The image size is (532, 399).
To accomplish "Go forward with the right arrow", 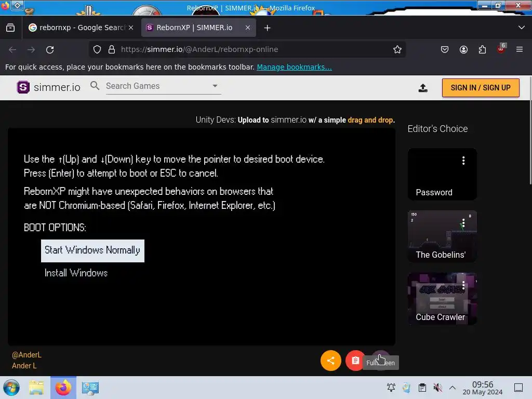I will (x=31, y=49).
